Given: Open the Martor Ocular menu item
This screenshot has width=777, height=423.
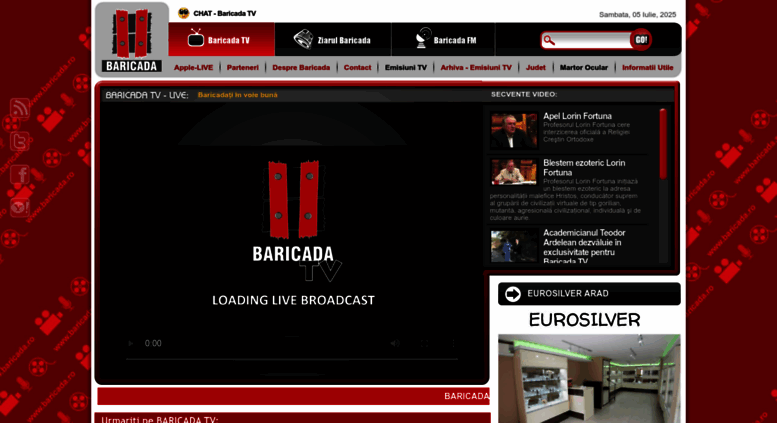Looking at the screenshot, I should (583, 67).
